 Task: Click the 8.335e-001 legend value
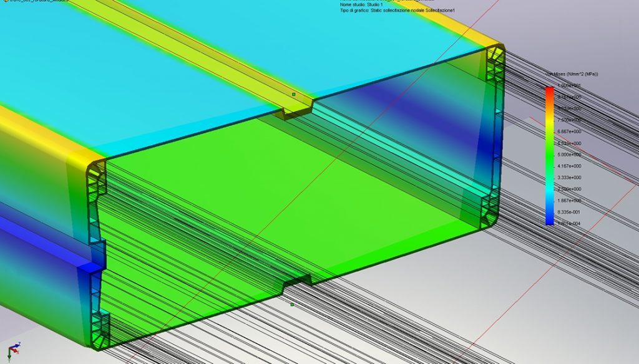tap(568, 212)
